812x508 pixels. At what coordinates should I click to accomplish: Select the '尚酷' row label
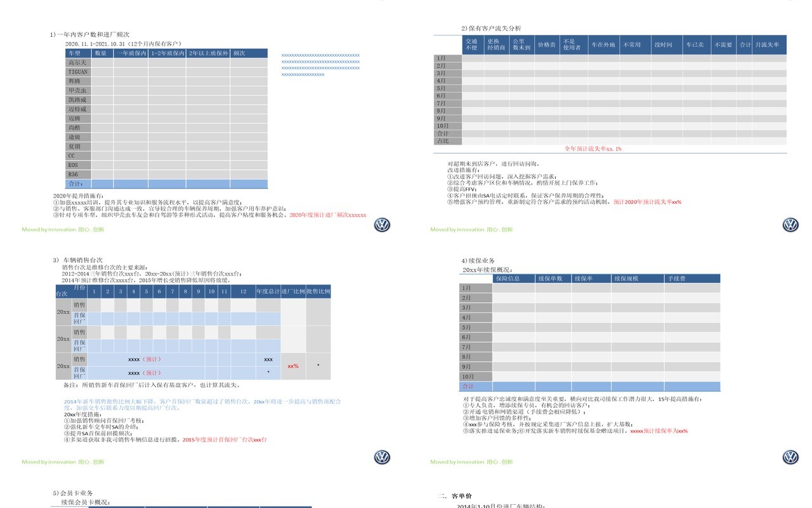pos(79,128)
